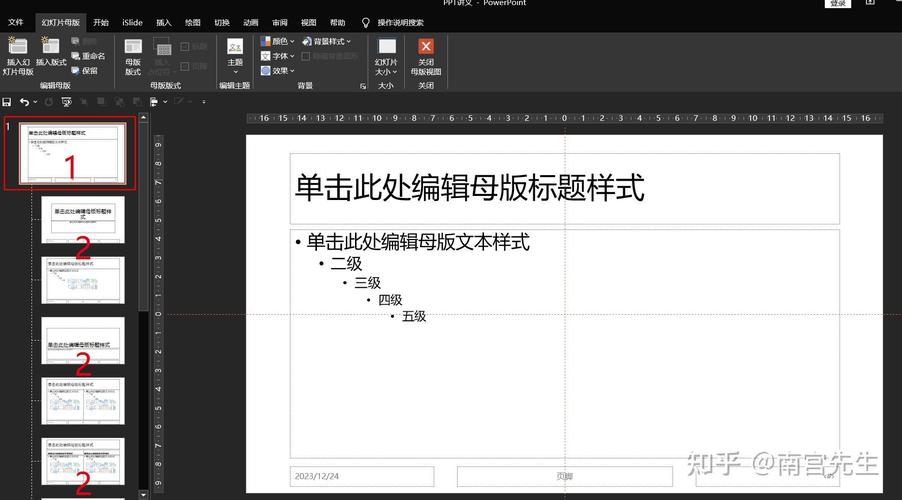Open the Undo history dropdown arrow
This screenshot has height=500, width=902.
pos(35,102)
